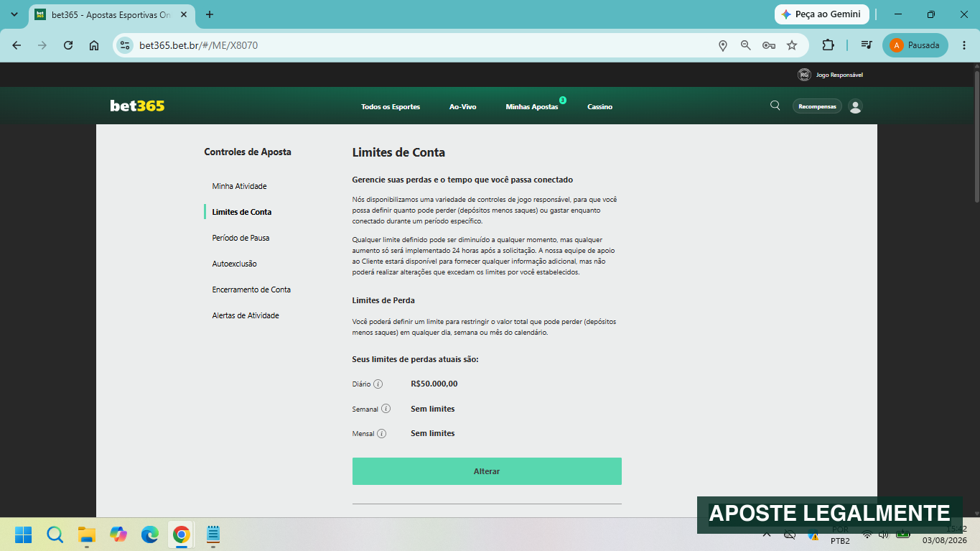
Task: Go back in browser history
Action: tap(17, 45)
